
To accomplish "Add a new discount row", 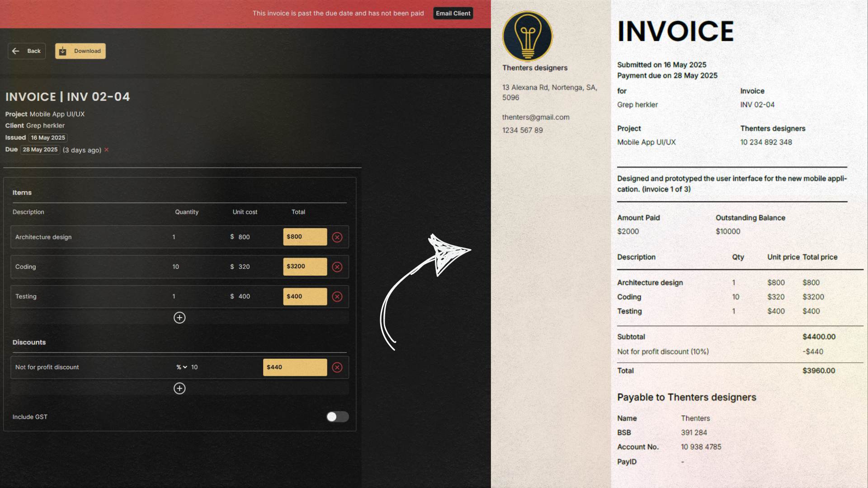I will pos(179,389).
